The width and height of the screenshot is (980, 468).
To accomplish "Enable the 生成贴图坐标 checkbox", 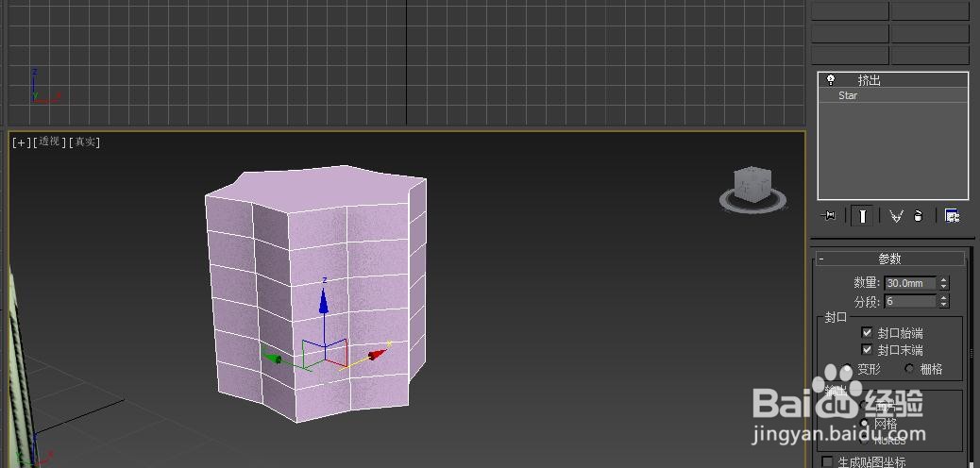I will click(x=827, y=461).
